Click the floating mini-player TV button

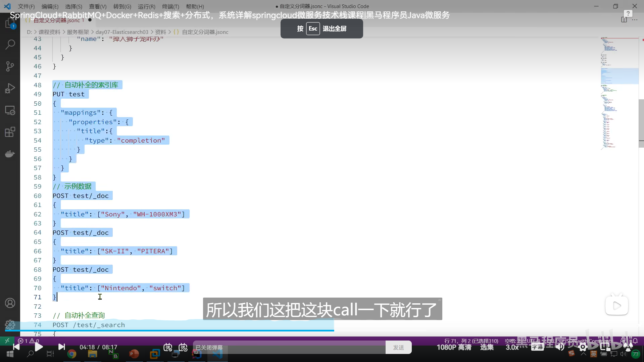click(616, 305)
